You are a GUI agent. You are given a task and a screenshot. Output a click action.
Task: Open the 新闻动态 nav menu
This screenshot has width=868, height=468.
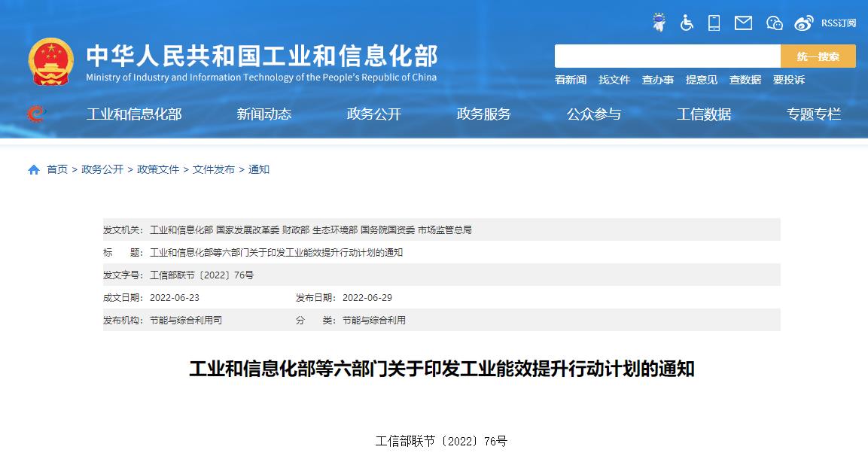tap(264, 114)
